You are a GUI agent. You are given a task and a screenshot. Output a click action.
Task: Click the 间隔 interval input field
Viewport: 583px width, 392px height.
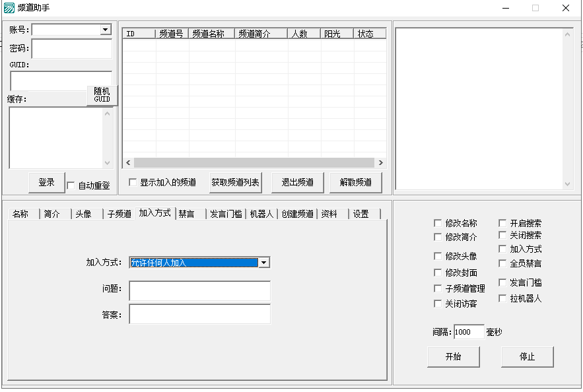coord(469,332)
